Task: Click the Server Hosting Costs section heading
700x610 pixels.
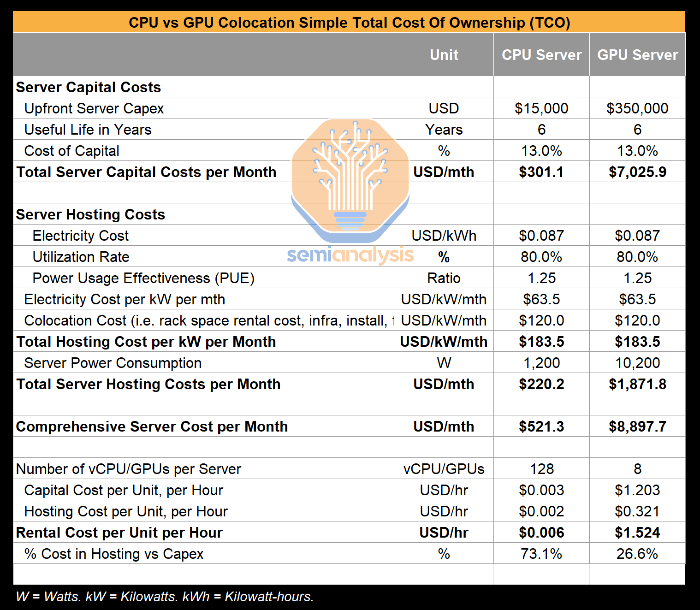Action: click(x=90, y=214)
